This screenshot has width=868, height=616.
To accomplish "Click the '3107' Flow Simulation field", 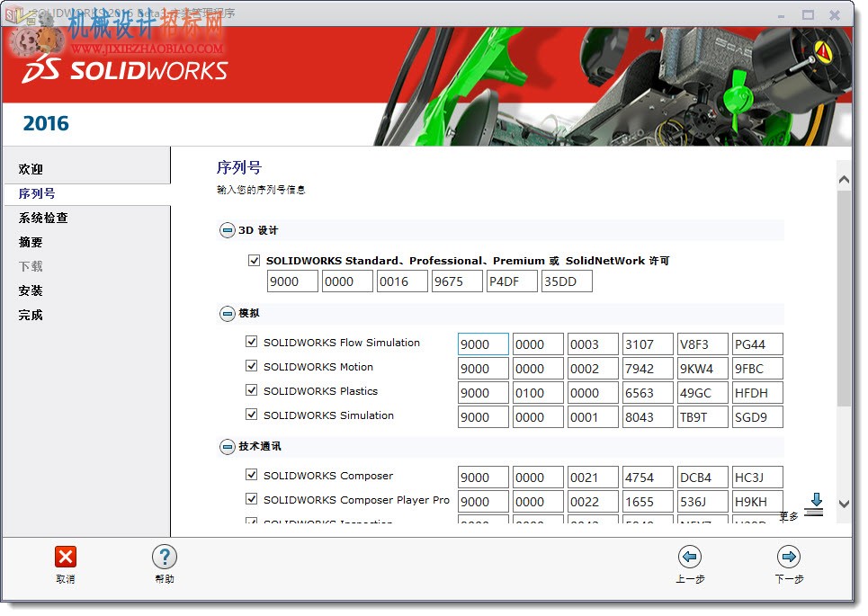I will (x=648, y=344).
